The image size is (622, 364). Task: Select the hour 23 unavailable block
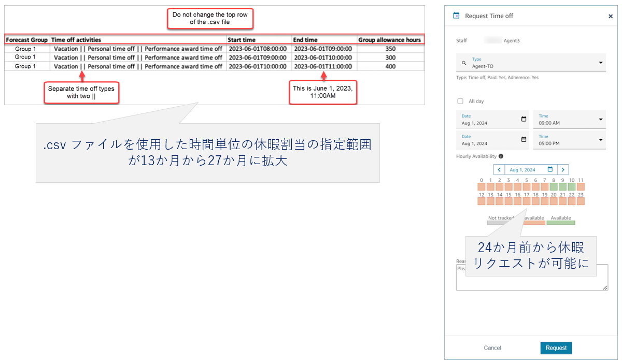coord(581,201)
